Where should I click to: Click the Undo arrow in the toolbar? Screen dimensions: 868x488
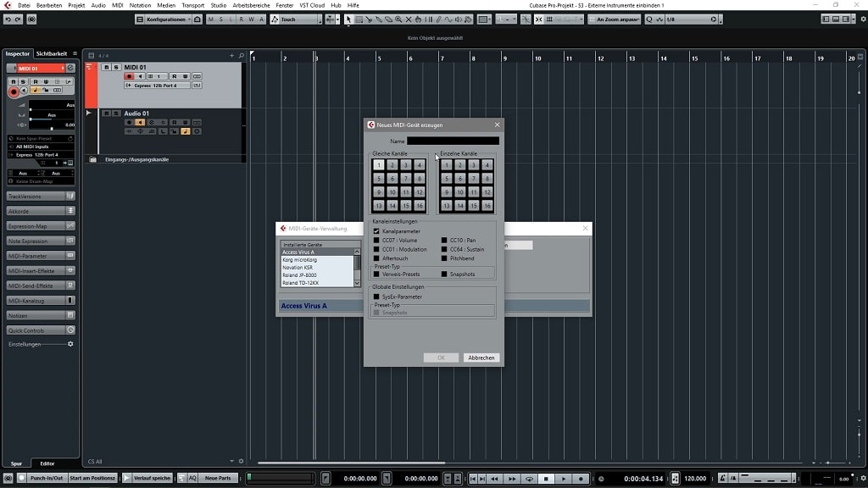(x=8, y=19)
